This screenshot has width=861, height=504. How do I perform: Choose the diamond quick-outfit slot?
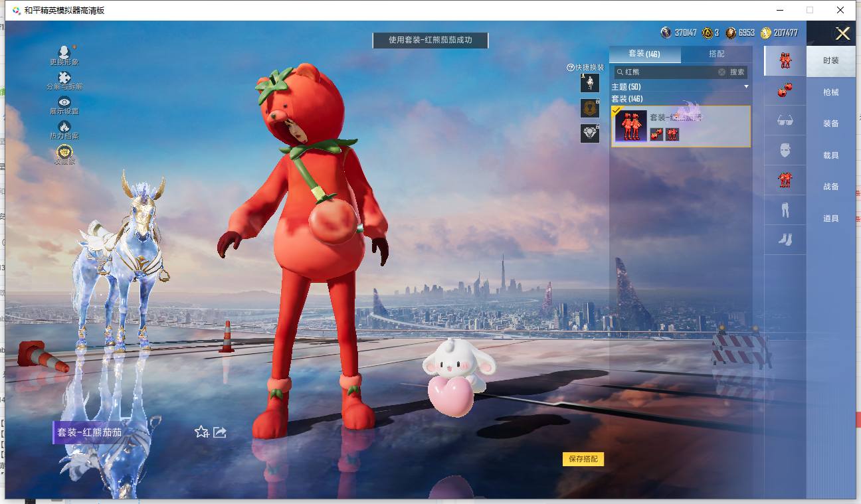tap(590, 133)
